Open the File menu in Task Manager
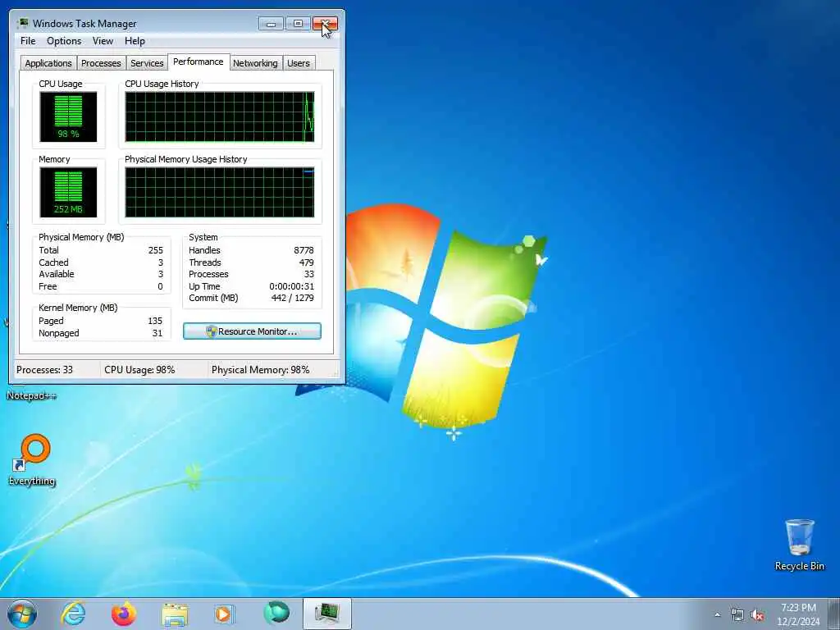The width and height of the screenshot is (840, 630). coord(28,41)
